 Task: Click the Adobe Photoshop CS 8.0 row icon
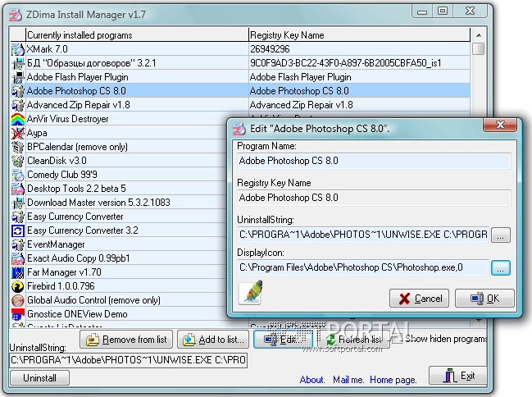point(18,91)
